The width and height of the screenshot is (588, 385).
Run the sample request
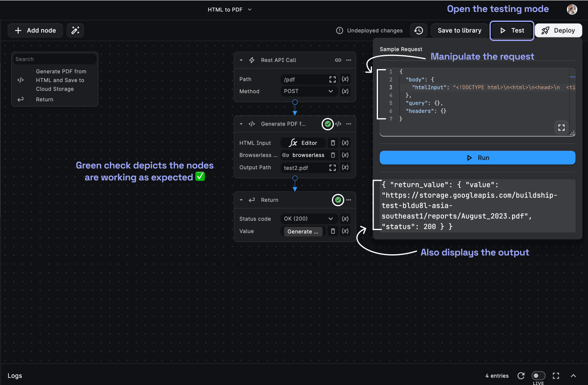pos(477,157)
